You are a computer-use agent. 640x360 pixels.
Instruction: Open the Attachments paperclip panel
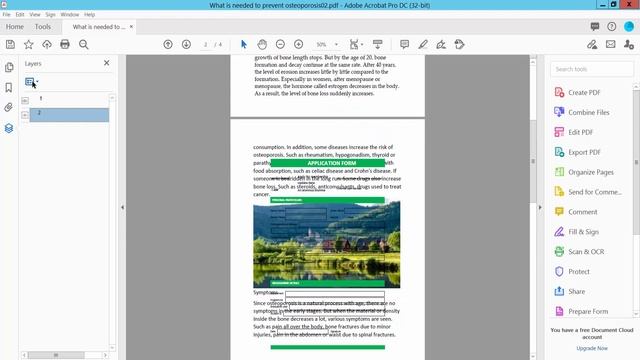coord(9,107)
